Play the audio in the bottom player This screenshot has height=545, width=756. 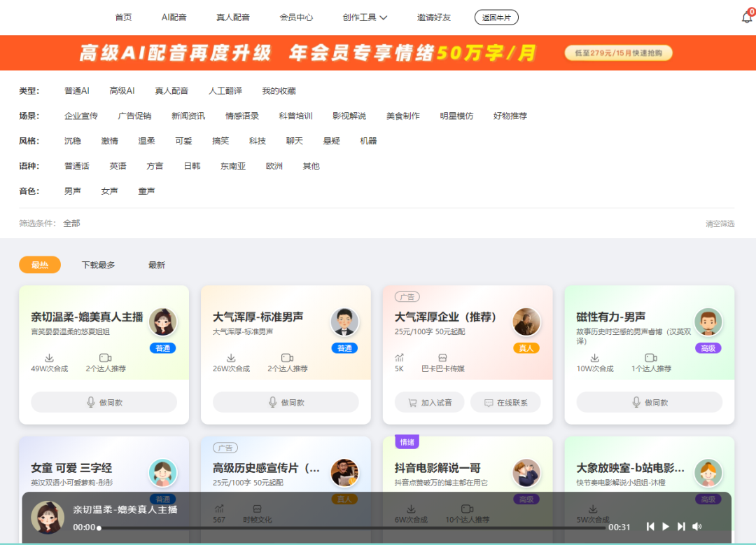pyautogui.click(x=666, y=527)
